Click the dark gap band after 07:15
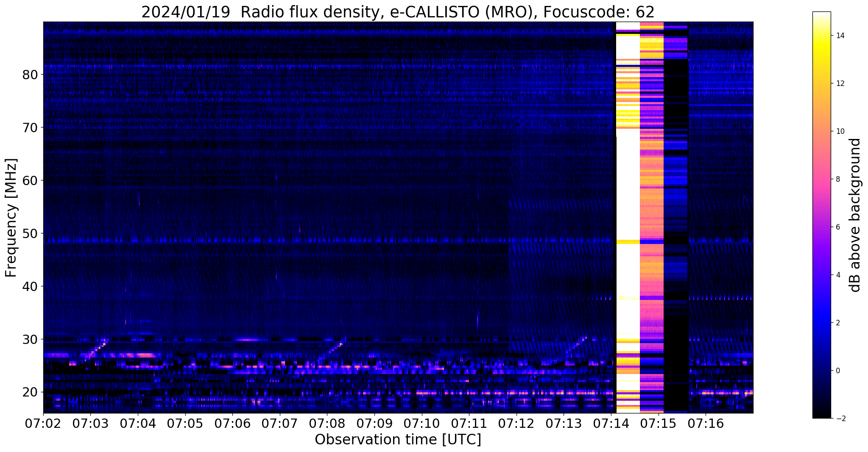Viewport: 868px width, 452px height. pos(676,218)
